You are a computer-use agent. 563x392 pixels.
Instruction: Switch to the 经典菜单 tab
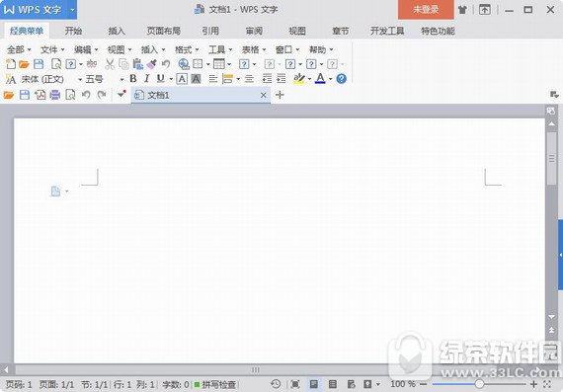coord(27,31)
